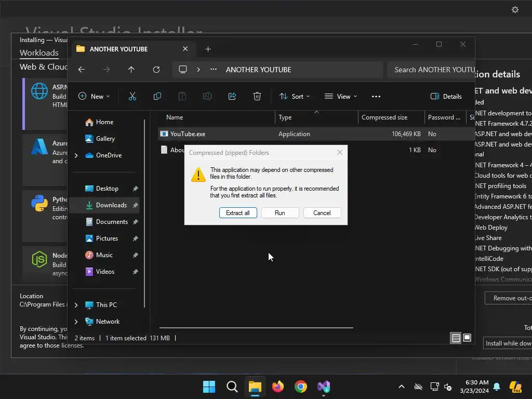Switch to large thumbnails view icon
This screenshot has width=532, height=399.
(467, 338)
